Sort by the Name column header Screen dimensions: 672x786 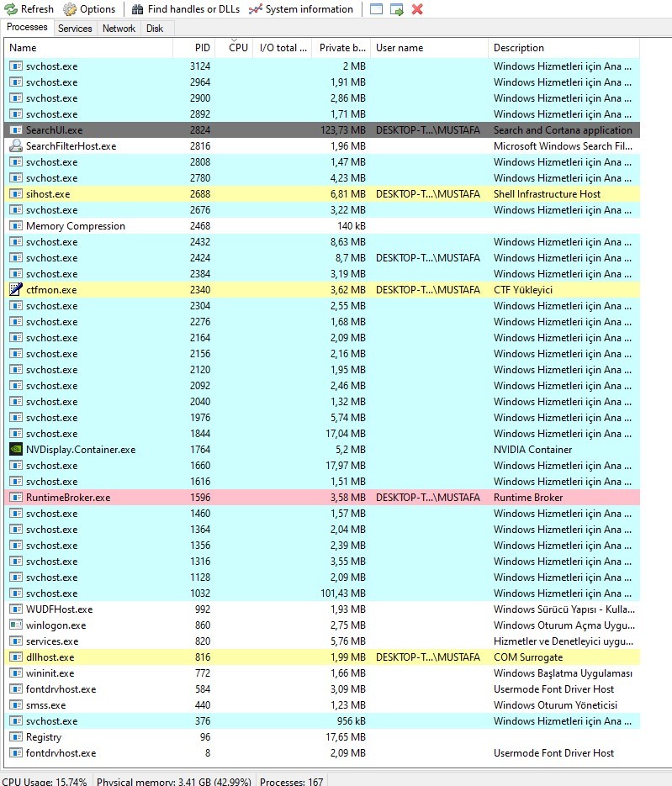click(x=88, y=48)
